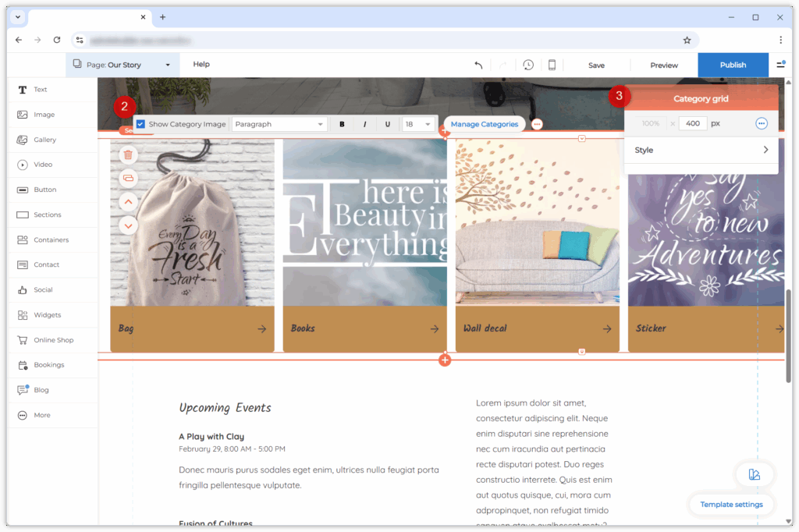Click the red trash delete icon
Image resolution: width=799 pixels, height=532 pixels.
128,154
